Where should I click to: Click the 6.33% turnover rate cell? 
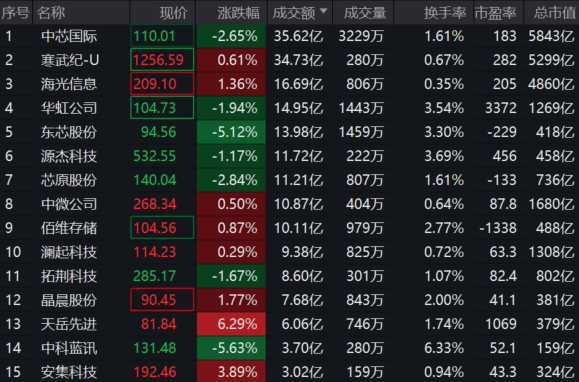(444, 348)
